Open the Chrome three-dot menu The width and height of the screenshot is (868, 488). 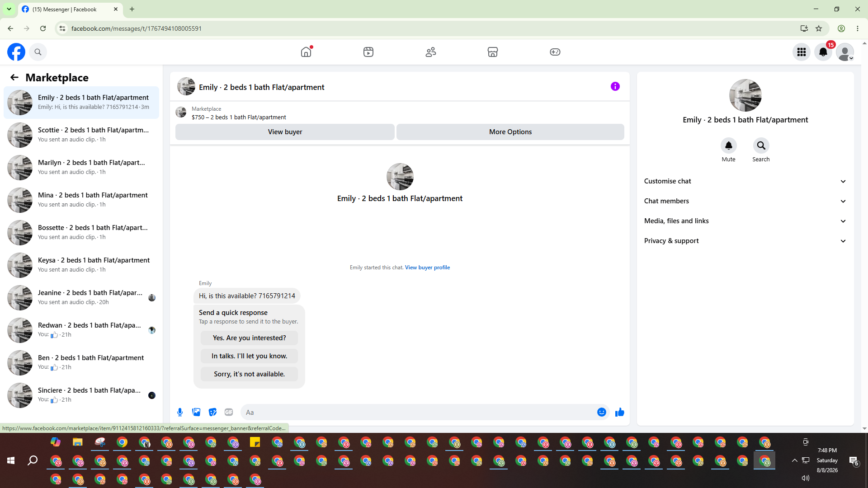(858, 28)
